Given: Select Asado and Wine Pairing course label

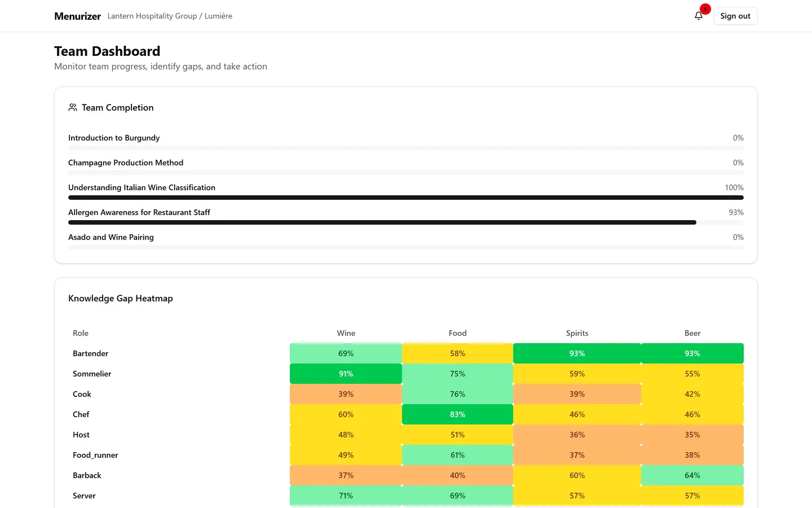Looking at the screenshot, I should point(111,237).
